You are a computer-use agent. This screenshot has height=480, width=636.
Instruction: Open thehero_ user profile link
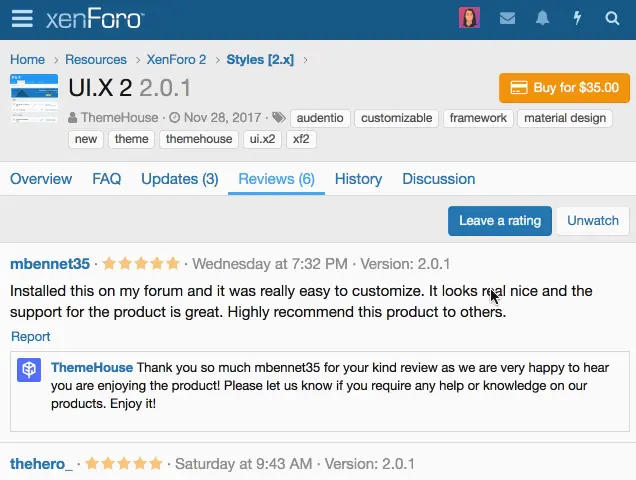41,464
